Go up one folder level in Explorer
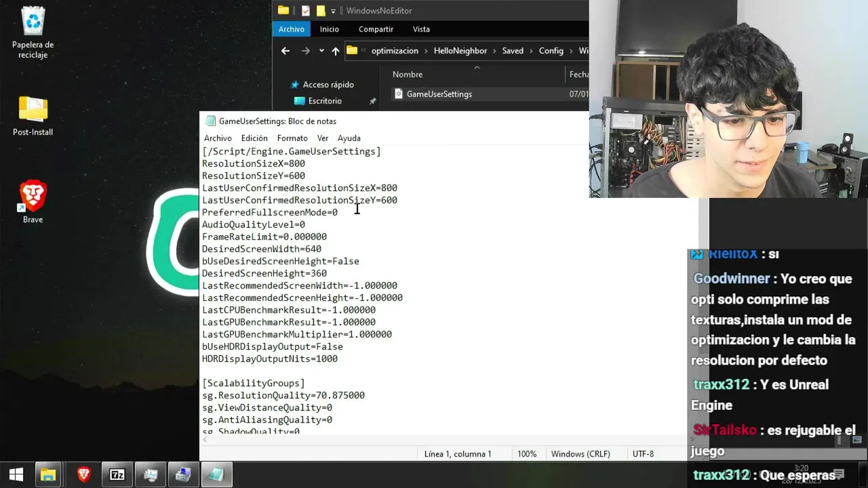The image size is (868, 488). pos(336,51)
